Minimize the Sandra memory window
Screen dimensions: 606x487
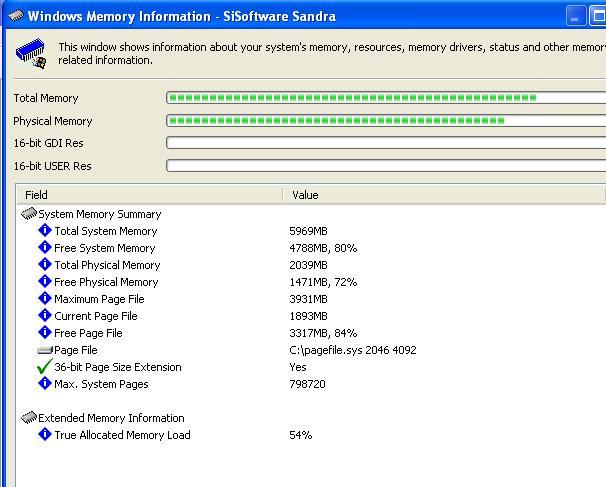point(575,16)
